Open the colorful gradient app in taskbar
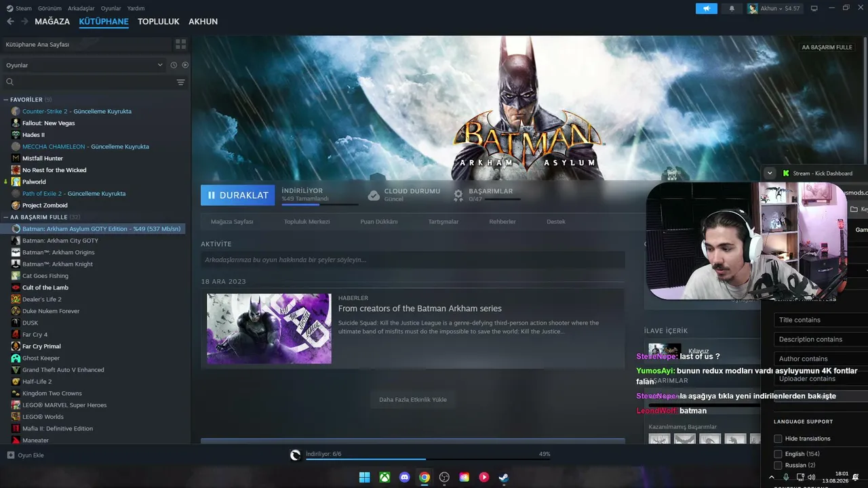The height and width of the screenshot is (488, 868). pyautogui.click(x=464, y=477)
